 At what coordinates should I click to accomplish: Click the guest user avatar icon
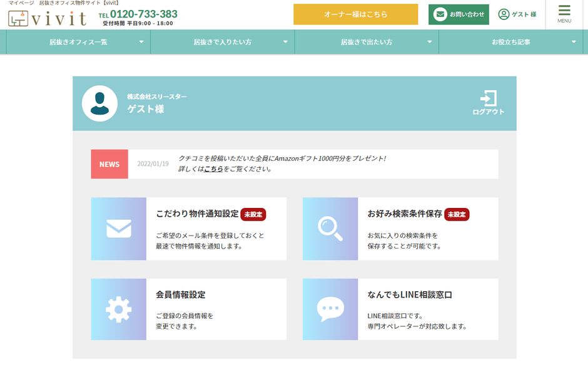coord(99,103)
